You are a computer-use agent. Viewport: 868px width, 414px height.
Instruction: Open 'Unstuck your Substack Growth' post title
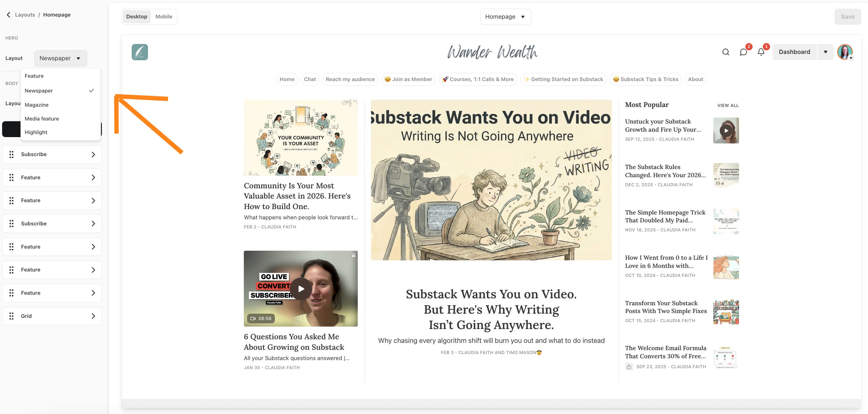coord(663,125)
